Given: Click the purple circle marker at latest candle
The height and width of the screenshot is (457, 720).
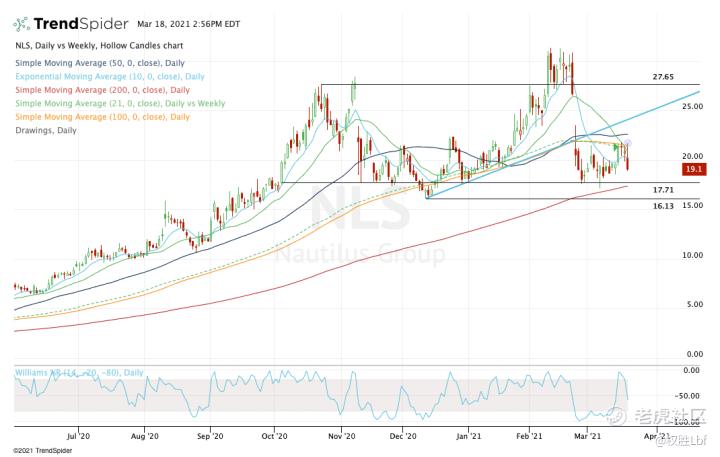Looking at the screenshot, I should [x=628, y=144].
